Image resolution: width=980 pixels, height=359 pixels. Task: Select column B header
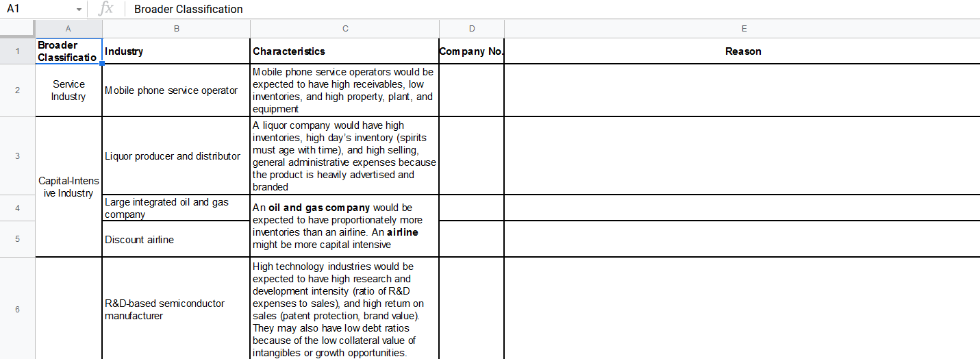pyautogui.click(x=177, y=29)
